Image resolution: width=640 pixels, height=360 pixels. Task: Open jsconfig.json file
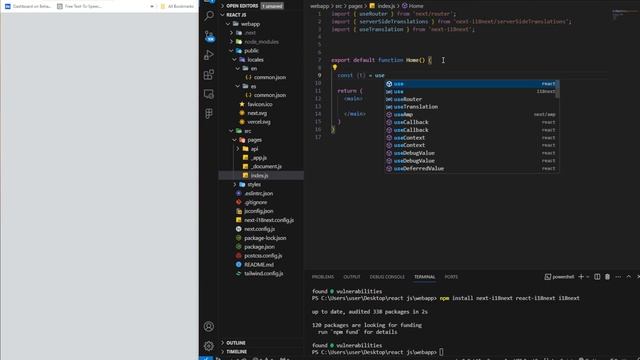(x=259, y=211)
